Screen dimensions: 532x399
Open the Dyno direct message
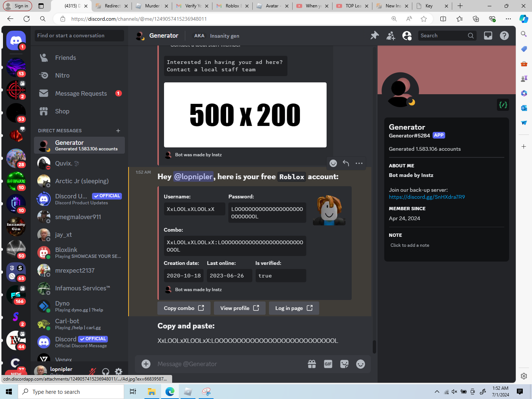(x=79, y=306)
